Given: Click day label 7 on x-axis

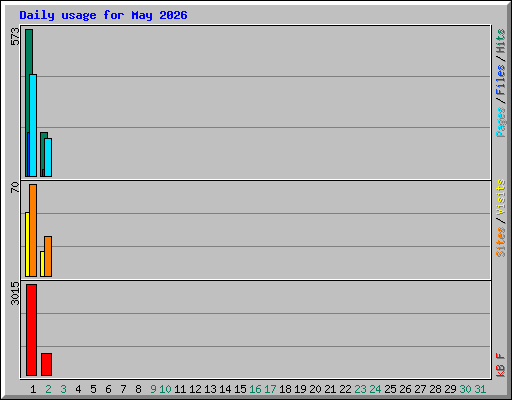Looking at the screenshot, I should pyautogui.click(x=123, y=389).
